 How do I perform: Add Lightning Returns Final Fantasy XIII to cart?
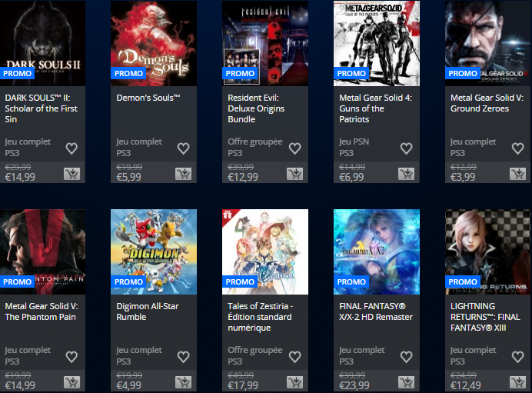coord(517,382)
